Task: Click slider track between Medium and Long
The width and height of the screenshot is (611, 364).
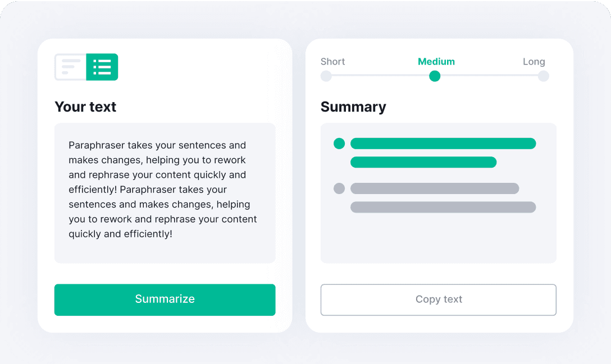Action: coord(489,75)
